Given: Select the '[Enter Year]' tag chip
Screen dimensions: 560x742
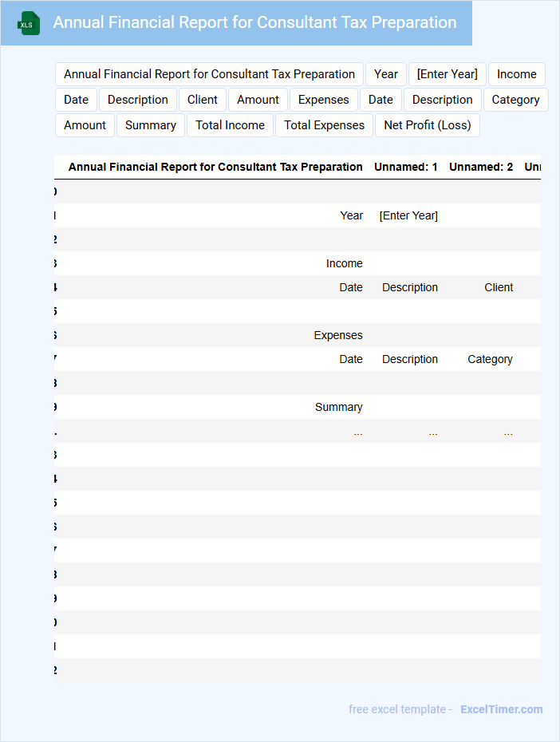Looking at the screenshot, I should tap(447, 74).
